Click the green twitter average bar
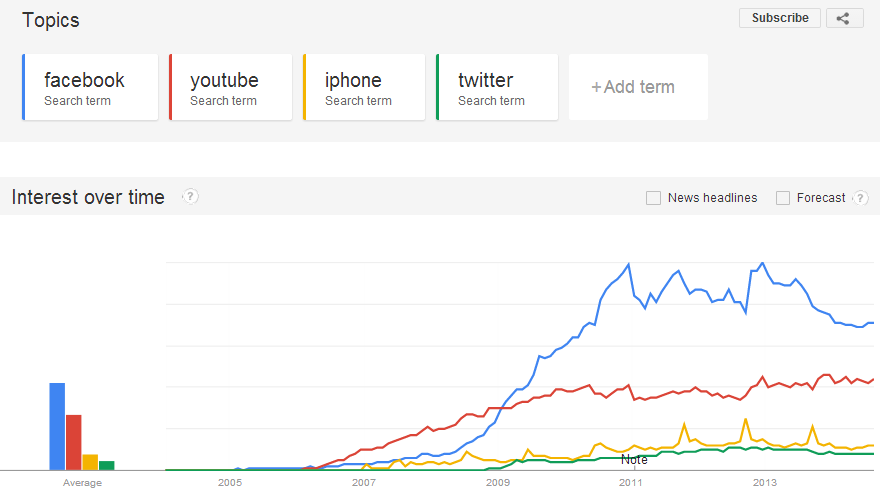Image resolution: width=885 pixels, height=497 pixels. (107, 465)
